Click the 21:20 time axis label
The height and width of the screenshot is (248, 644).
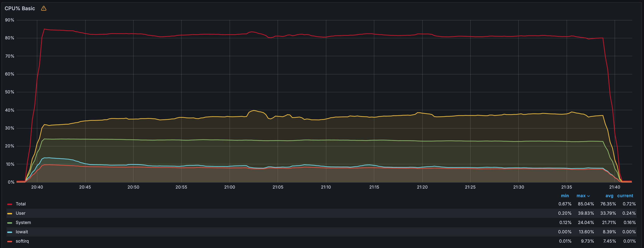pos(422,187)
